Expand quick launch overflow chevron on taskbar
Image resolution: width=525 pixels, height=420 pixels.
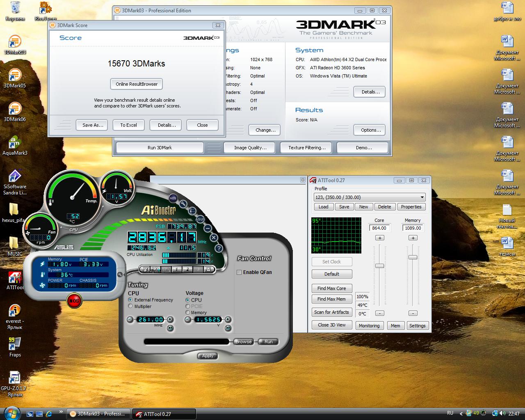[61, 411]
